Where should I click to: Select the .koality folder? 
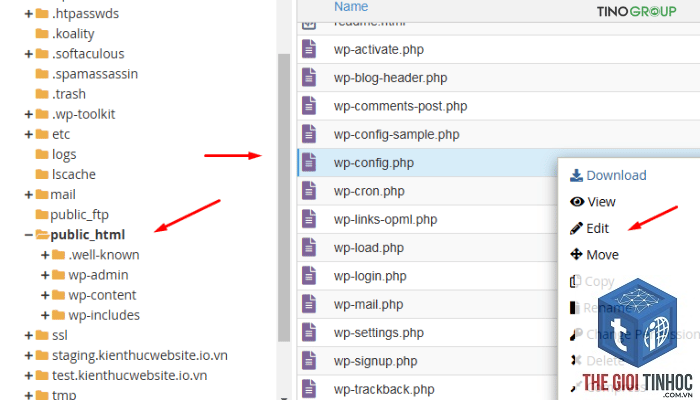pyautogui.click(x=73, y=34)
